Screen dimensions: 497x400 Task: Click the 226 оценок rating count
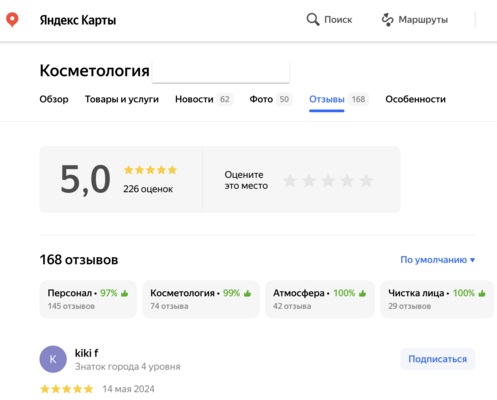pyautogui.click(x=148, y=189)
